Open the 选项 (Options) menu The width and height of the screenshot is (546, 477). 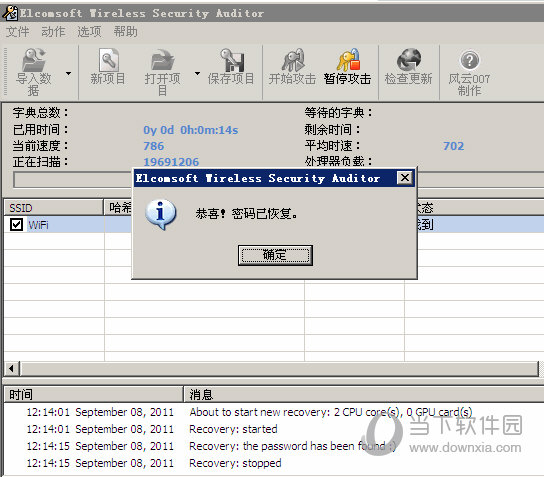89,32
